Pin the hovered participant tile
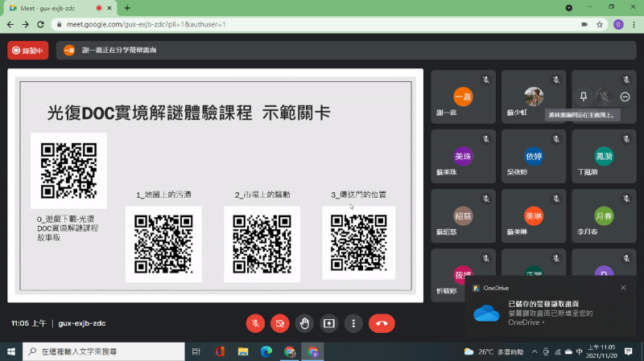The width and height of the screenshot is (644, 361). pyautogui.click(x=583, y=96)
